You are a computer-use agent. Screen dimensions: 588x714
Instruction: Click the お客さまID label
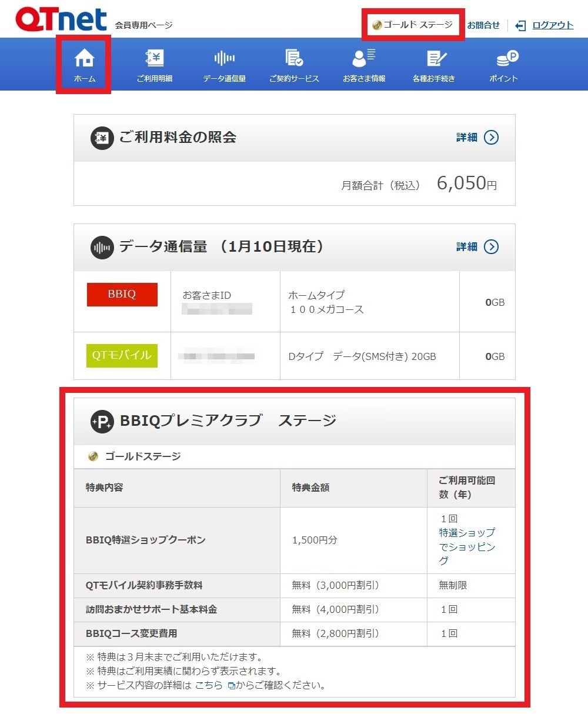(207, 296)
